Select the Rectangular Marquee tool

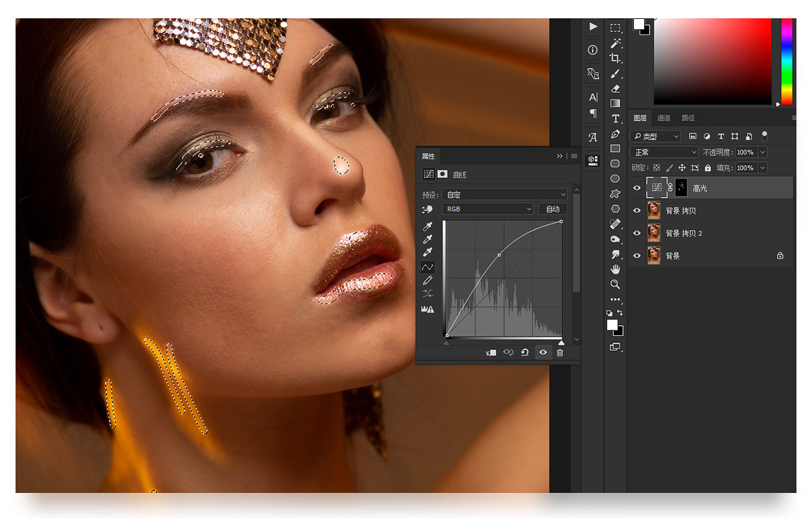[615, 28]
